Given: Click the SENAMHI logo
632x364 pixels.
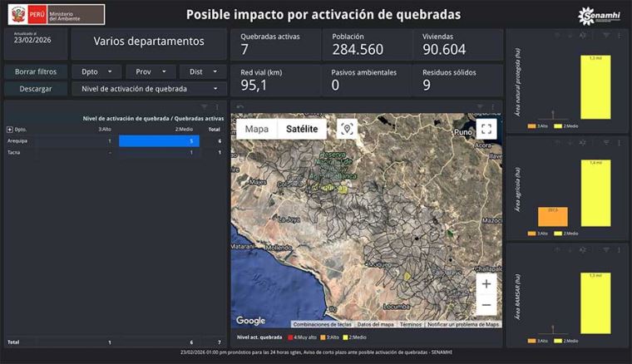Looking at the screenshot, I should point(598,14).
